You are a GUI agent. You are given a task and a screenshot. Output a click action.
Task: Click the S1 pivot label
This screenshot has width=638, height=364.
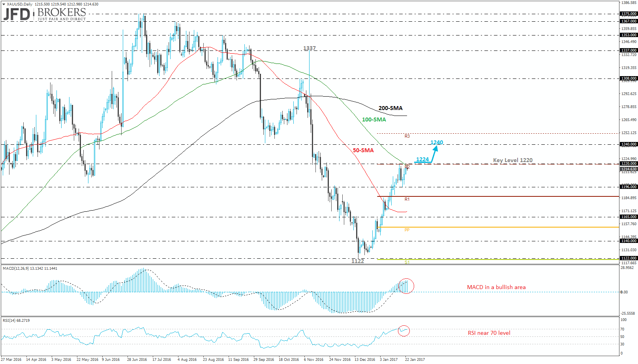(407, 262)
